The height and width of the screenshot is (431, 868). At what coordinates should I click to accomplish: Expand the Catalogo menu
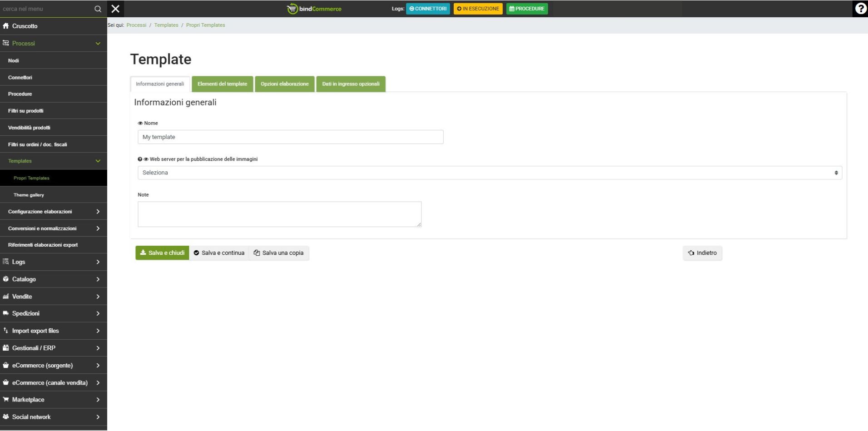click(x=98, y=279)
